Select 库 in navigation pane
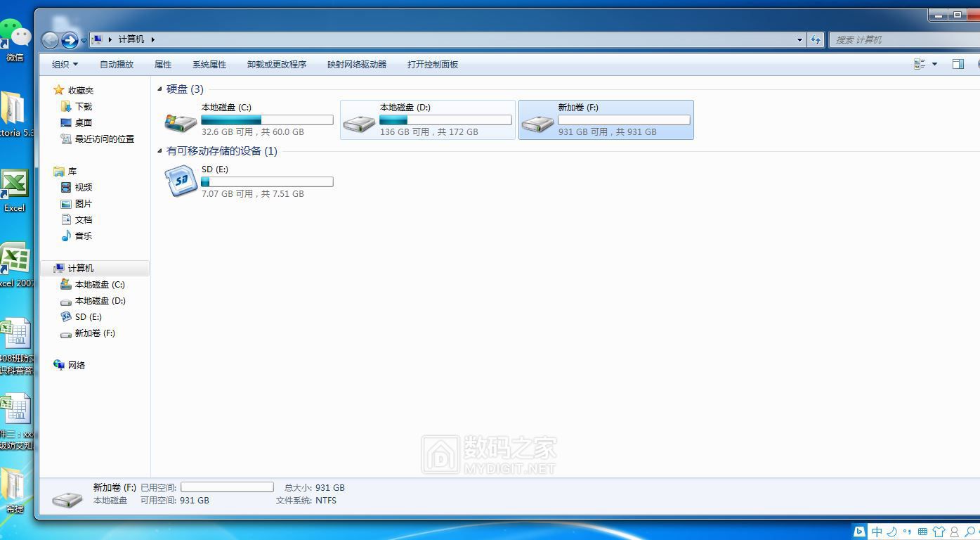The width and height of the screenshot is (980, 540). (x=72, y=171)
